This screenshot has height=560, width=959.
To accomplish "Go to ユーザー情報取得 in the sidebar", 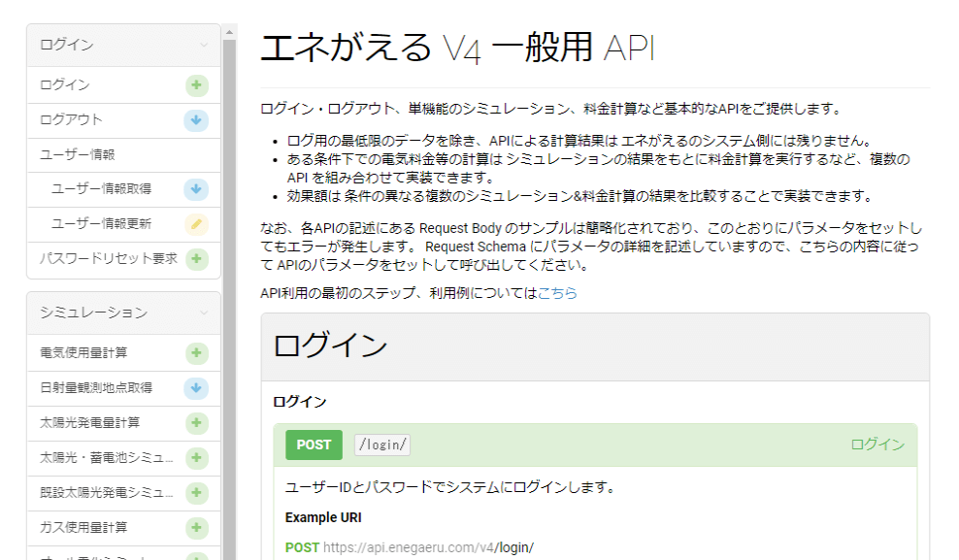I will pyautogui.click(x=123, y=189).
